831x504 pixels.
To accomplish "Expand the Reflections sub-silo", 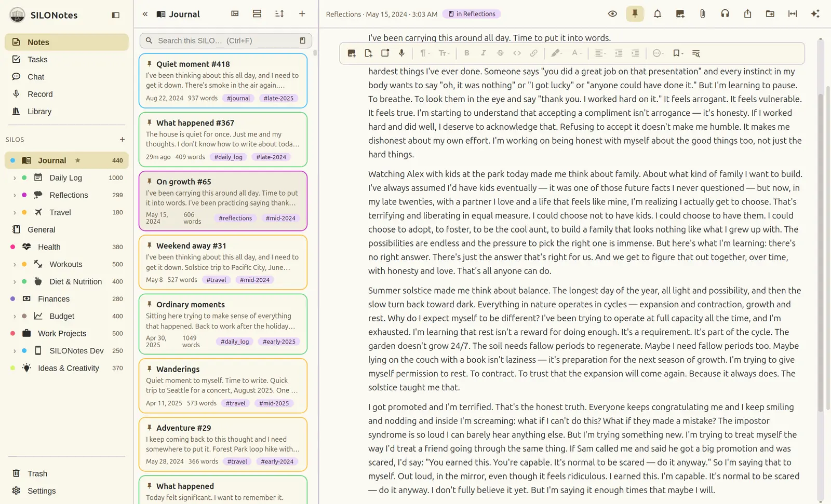I will (15, 195).
